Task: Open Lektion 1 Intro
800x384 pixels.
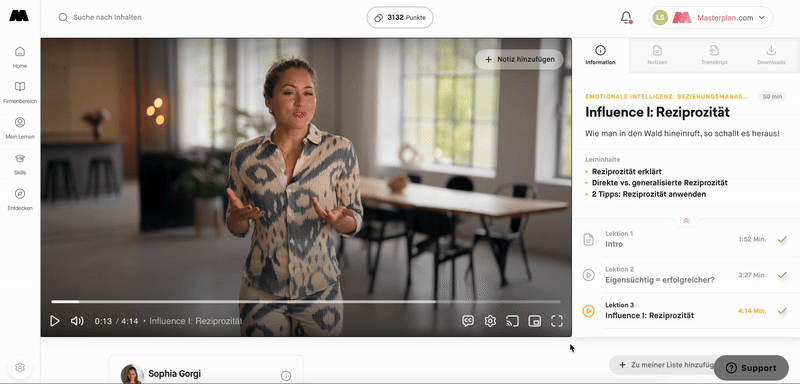Action: click(x=686, y=239)
